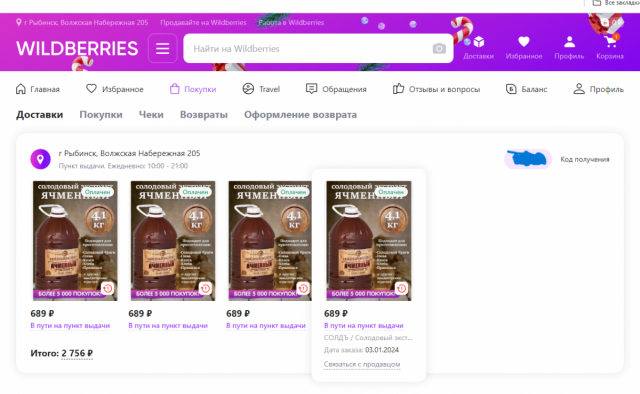Click the Итого 2 756 ₽ total
The height and width of the screenshot is (394, 640).
(62, 353)
